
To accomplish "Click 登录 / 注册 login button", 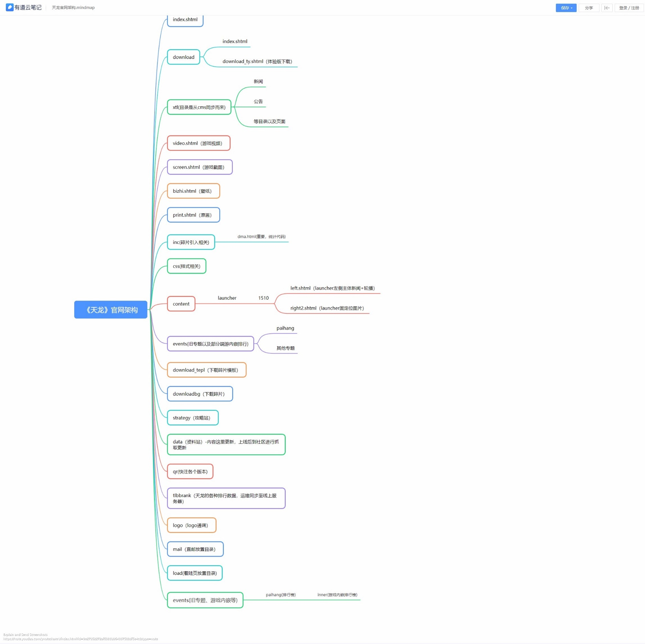I will coord(629,8).
